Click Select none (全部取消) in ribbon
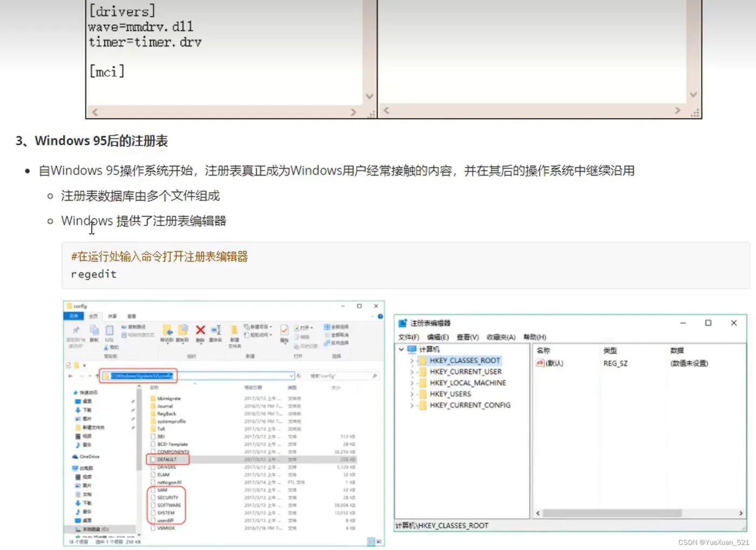This screenshot has width=756, height=550. 336,335
